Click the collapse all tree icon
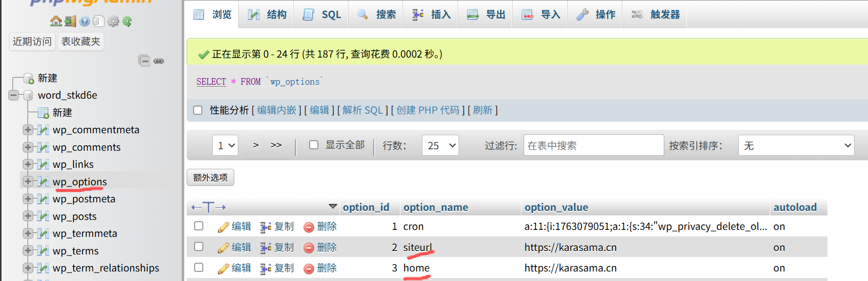This screenshot has width=868, height=281. (144, 61)
